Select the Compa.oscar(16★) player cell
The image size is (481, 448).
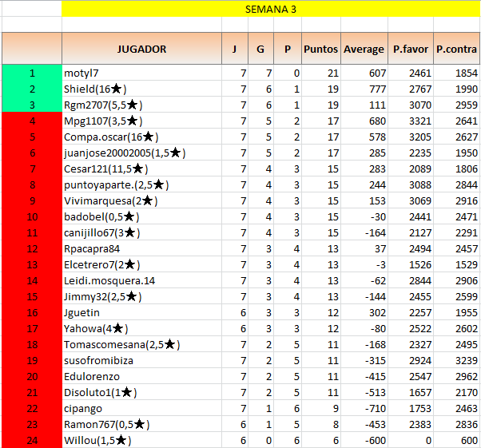pos(141,137)
